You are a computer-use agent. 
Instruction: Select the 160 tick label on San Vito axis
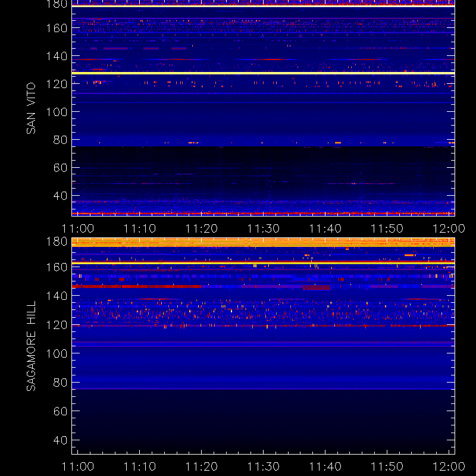coord(57,28)
